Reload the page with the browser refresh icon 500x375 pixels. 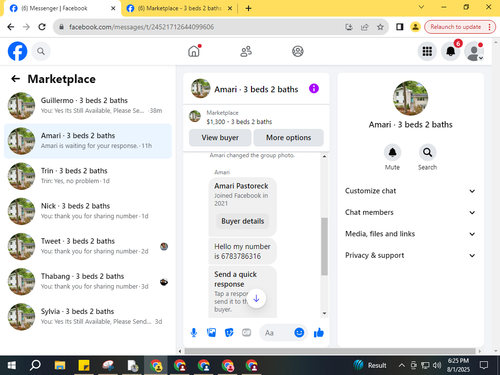42,27
